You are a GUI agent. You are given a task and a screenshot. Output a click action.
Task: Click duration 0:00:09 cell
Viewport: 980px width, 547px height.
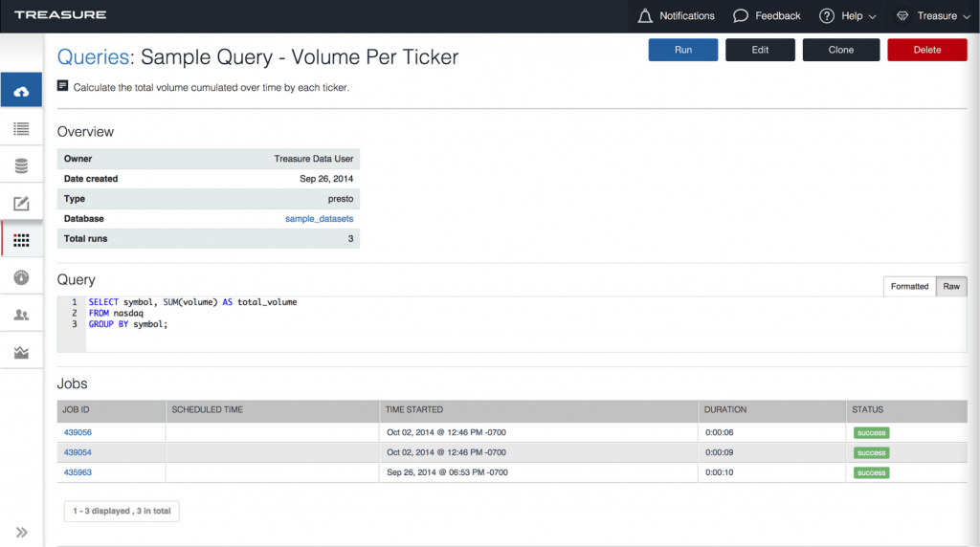(x=720, y=452)
